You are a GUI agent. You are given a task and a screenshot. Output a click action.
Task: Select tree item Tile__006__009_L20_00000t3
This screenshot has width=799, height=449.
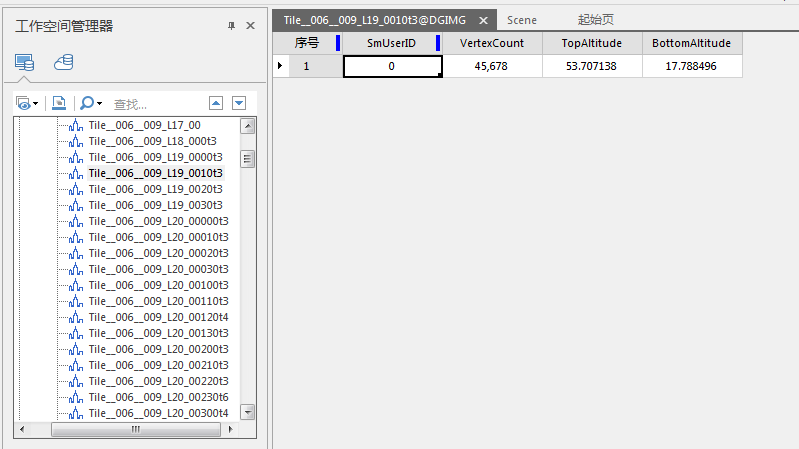pos(158,221)
